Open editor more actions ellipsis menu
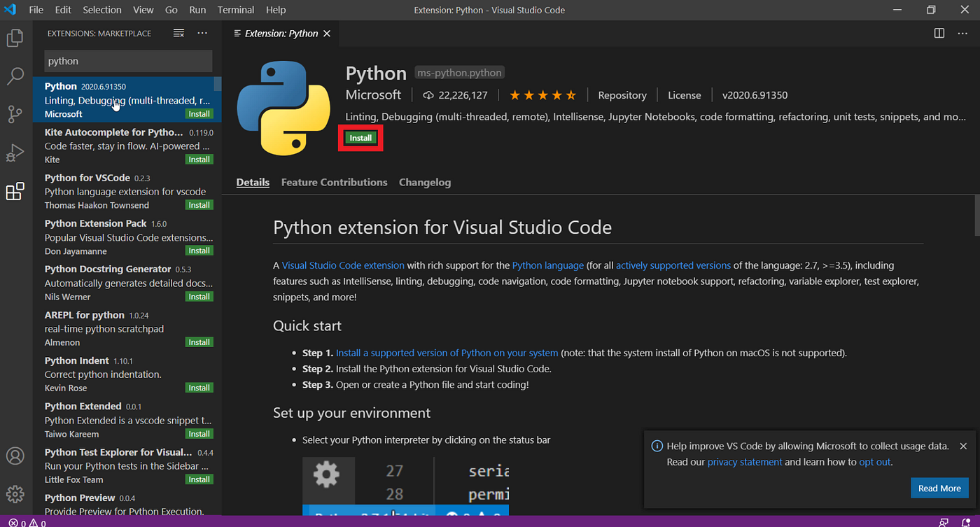 (x=963, y=34)
